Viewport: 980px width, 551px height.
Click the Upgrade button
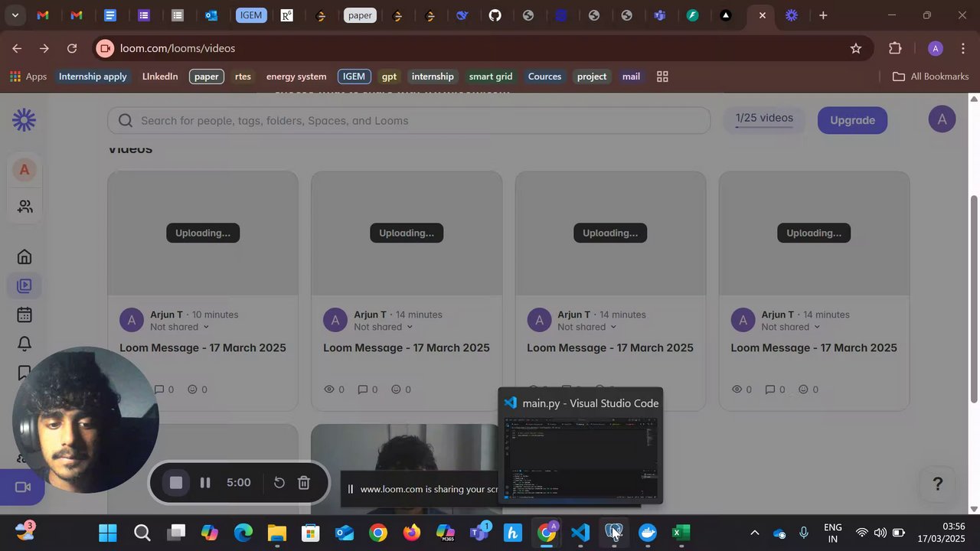point(852,120)
